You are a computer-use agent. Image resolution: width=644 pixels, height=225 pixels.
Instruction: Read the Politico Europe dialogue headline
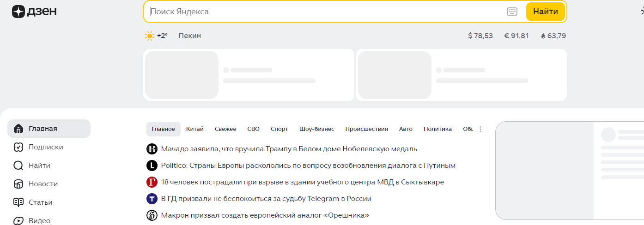[x=308, y=166]
